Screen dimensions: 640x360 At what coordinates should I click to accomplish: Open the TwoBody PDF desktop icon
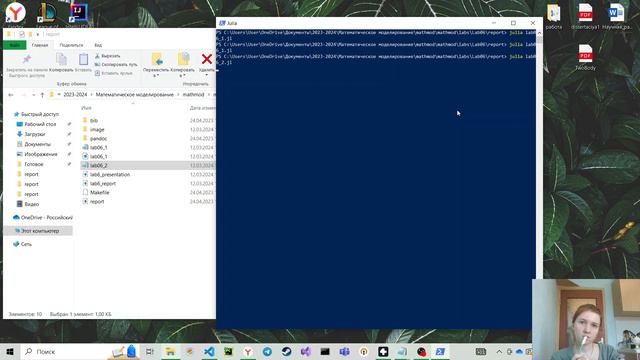(x=585, y=58)
